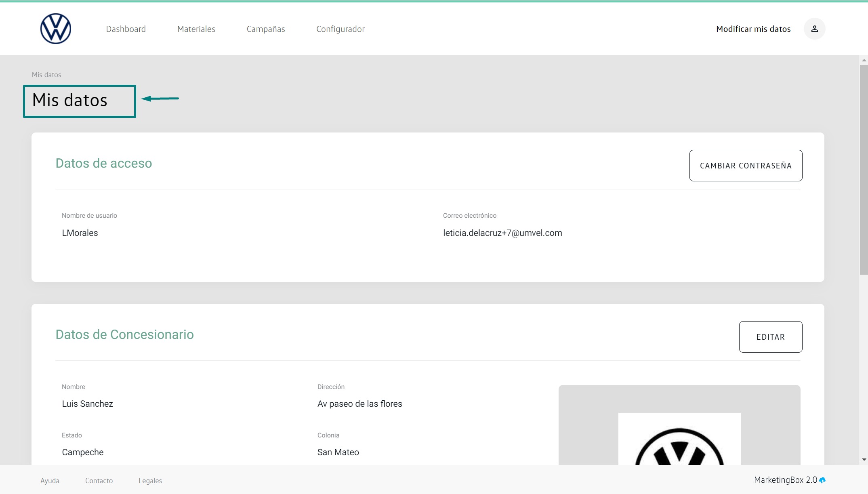Open the Ayuda footer link

click(50, 481)
